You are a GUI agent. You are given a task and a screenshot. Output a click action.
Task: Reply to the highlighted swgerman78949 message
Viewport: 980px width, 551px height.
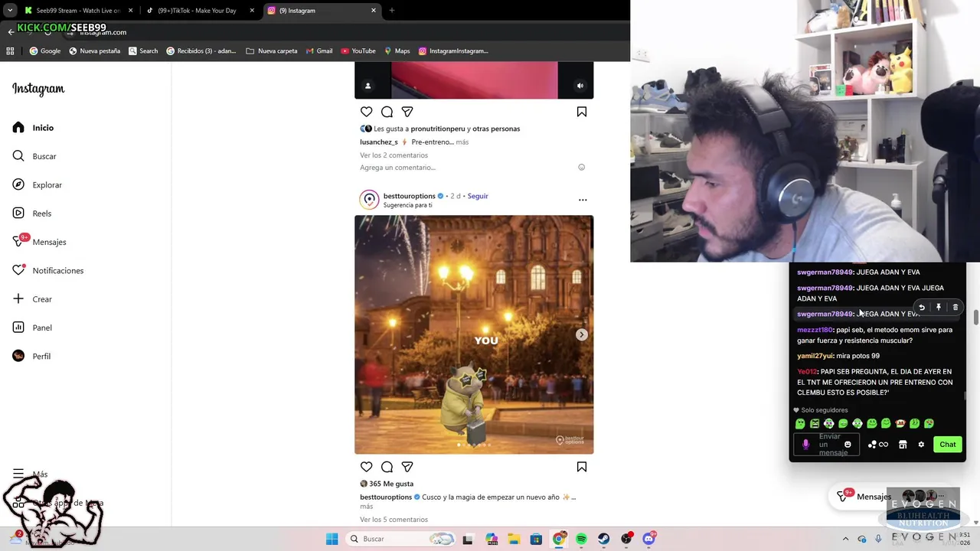pyautogui.click(x=922, y=308)
